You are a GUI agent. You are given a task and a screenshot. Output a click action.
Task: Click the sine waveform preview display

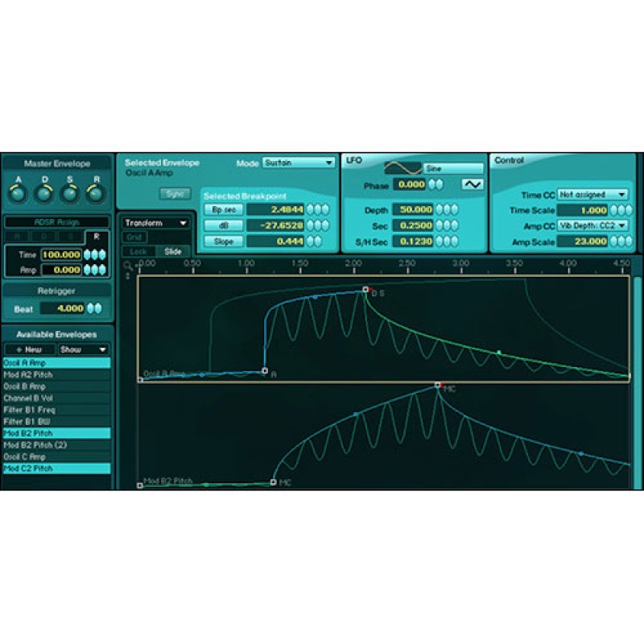pos(402,168)
